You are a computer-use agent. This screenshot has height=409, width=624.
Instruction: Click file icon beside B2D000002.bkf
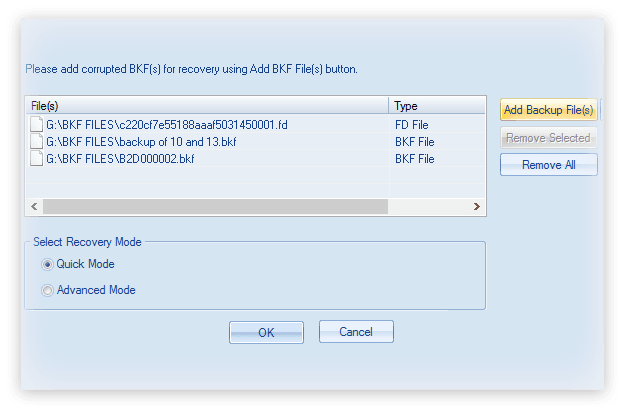[x=36, y=159]
